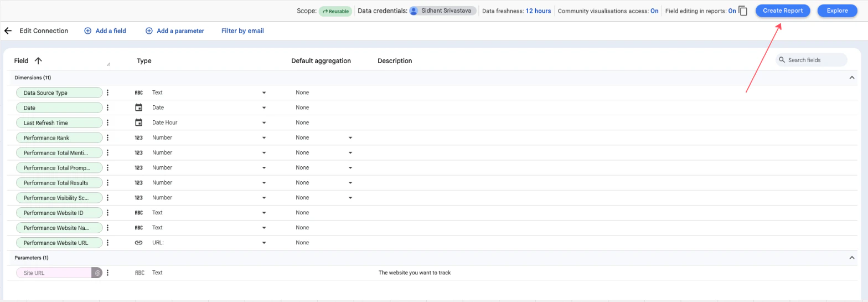Open three-dot menu for Performance Rank
868x302 pixels.
pyautogui.click(x=108, y=137)
